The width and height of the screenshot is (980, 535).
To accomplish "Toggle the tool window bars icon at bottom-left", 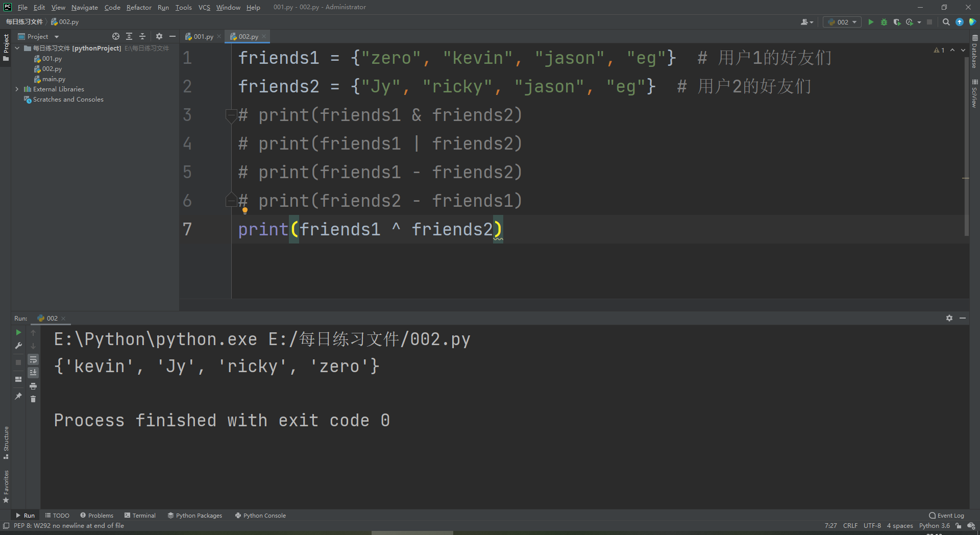I will [x=6, y=526].
